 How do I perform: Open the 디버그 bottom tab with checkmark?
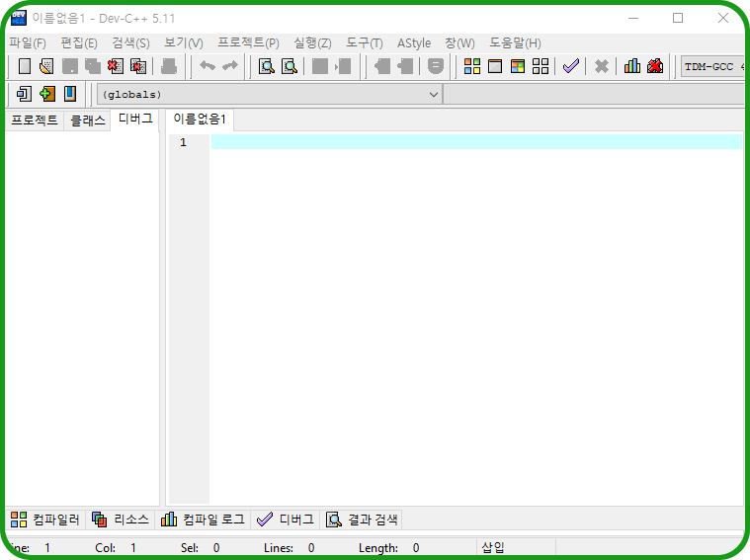[x=285, y=520]
